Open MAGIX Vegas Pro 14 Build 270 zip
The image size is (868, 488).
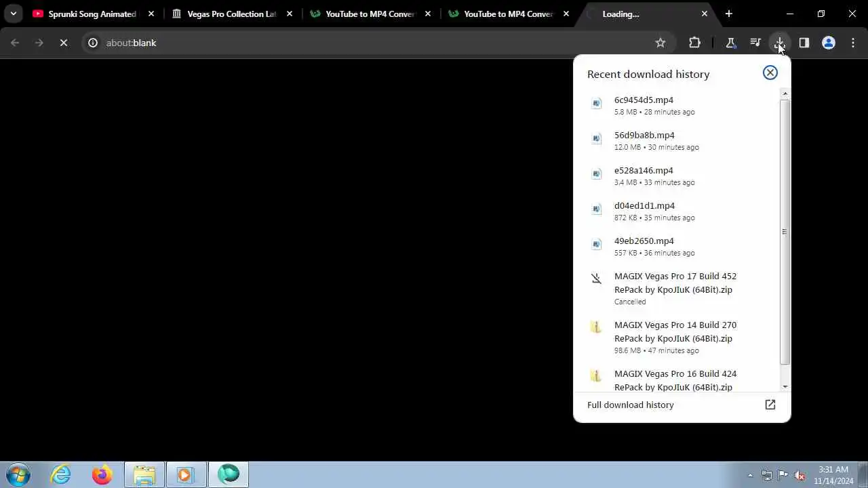[676, 338]
